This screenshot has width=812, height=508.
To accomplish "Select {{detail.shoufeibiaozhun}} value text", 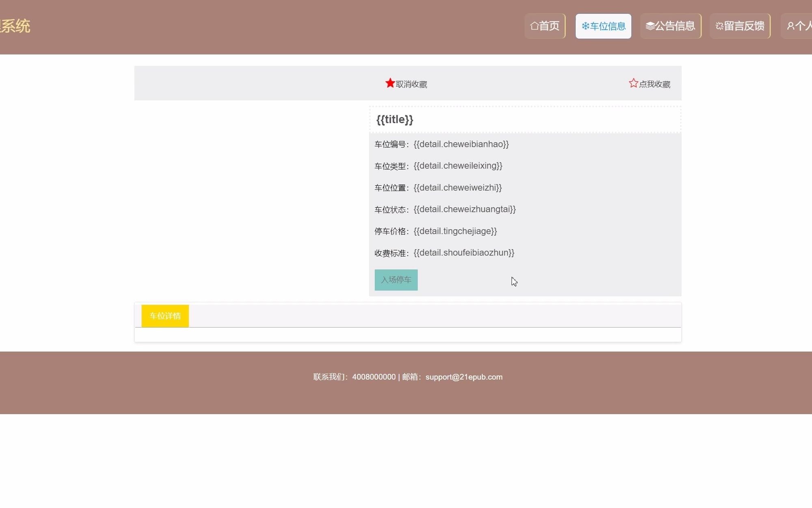I will [x=464, y=253].
